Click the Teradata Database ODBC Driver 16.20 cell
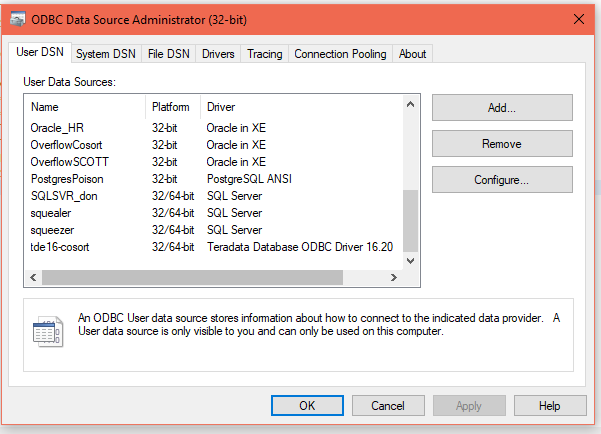The width and height of the screenshot is (601, 434). (300, 247)
